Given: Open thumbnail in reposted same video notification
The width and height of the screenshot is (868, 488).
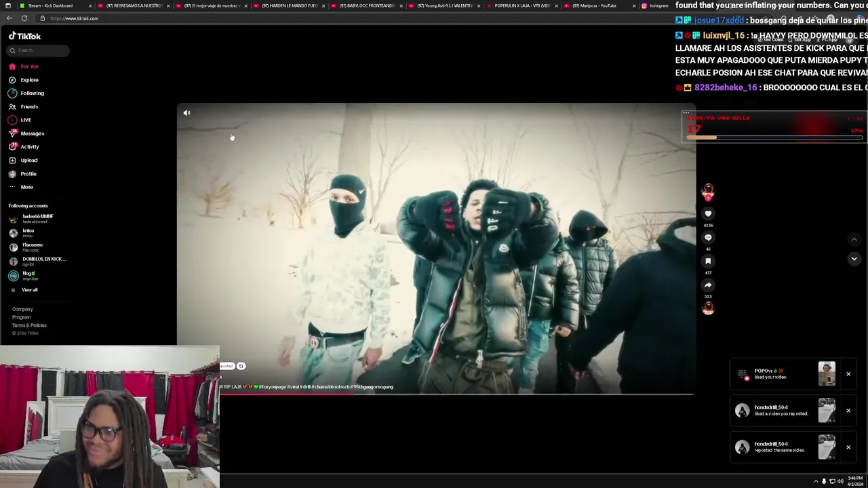Looking at the screenshot, I should pyautogui.click(x=827, y=447).
